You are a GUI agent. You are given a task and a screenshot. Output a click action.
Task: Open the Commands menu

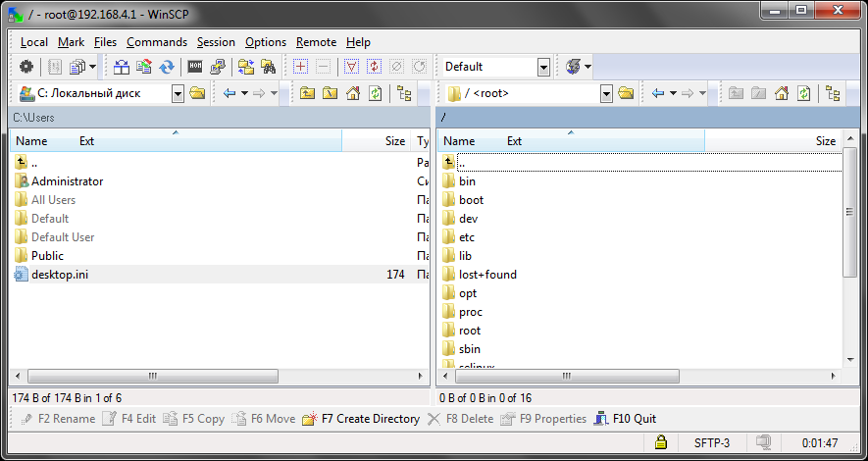tap(157, 42)
